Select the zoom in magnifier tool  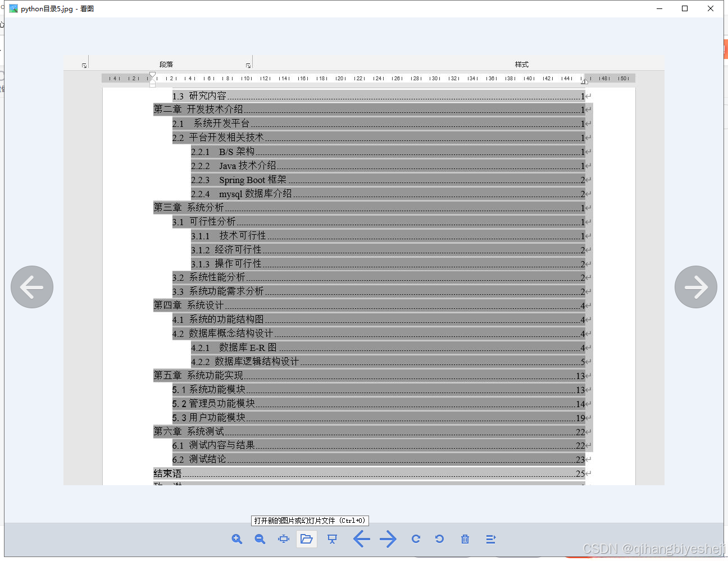click(237, 539)
